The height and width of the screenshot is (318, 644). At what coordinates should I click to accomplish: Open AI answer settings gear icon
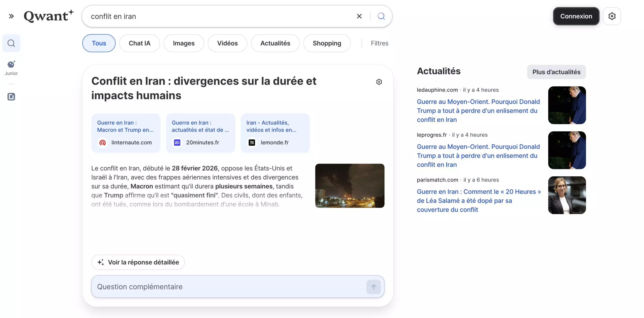(x=379, y=82)
